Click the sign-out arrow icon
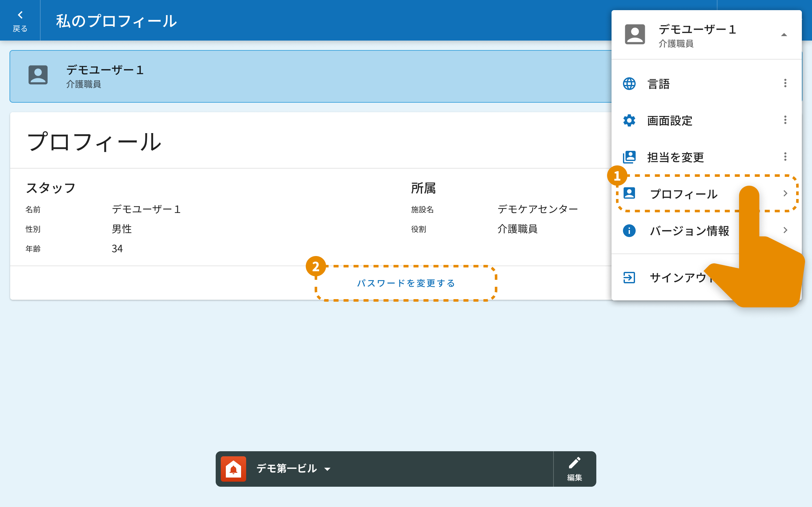 [x=629, y=277]
